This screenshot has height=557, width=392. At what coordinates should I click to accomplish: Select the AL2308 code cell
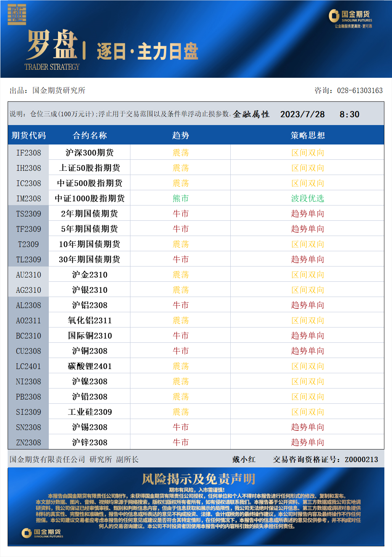click(29, 305)
